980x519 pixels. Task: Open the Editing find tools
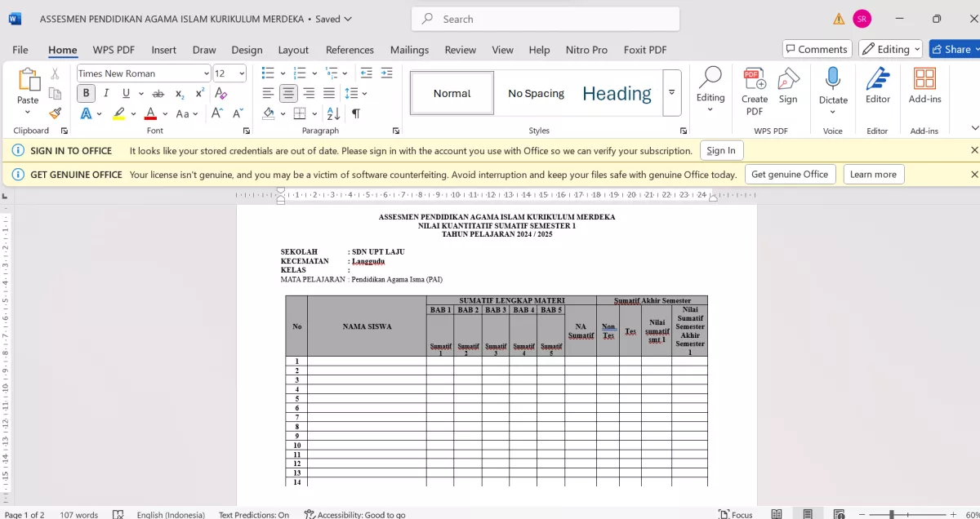(x=710, y=90)
